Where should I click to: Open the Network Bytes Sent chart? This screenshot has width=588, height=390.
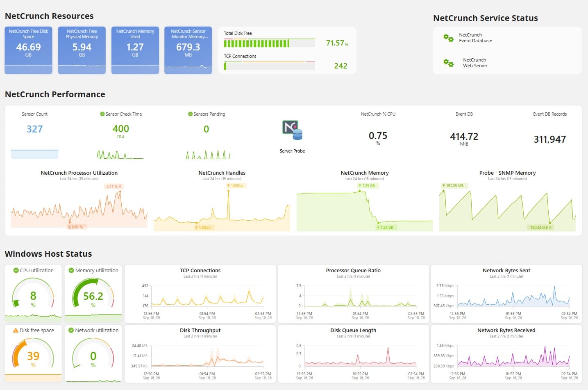506,294
